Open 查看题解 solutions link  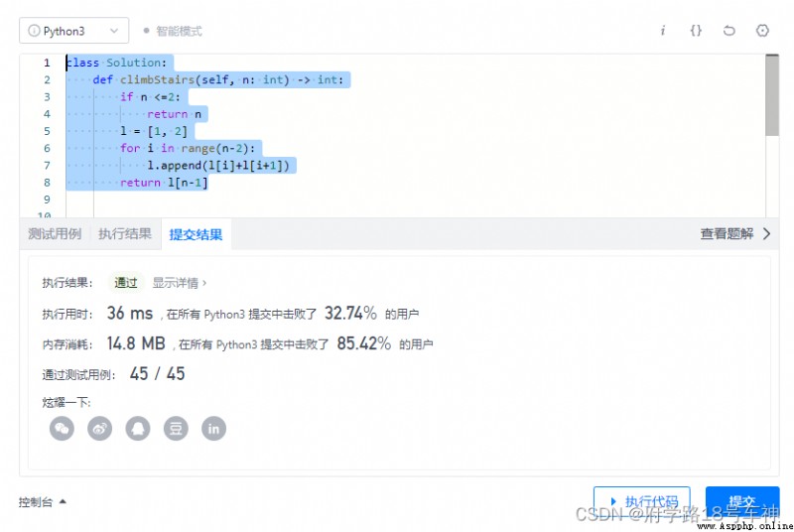point(735,234)
